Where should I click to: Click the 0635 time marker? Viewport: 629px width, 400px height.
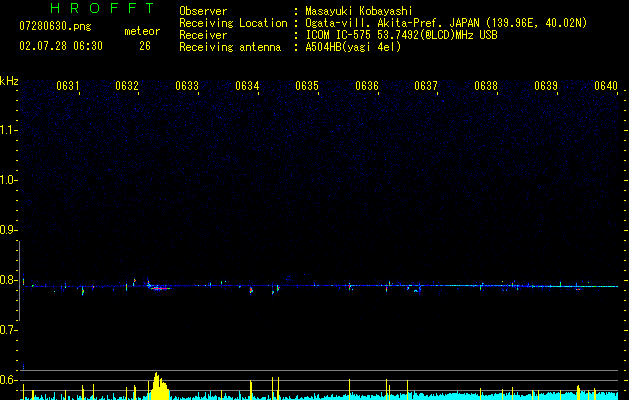point(307,86)
